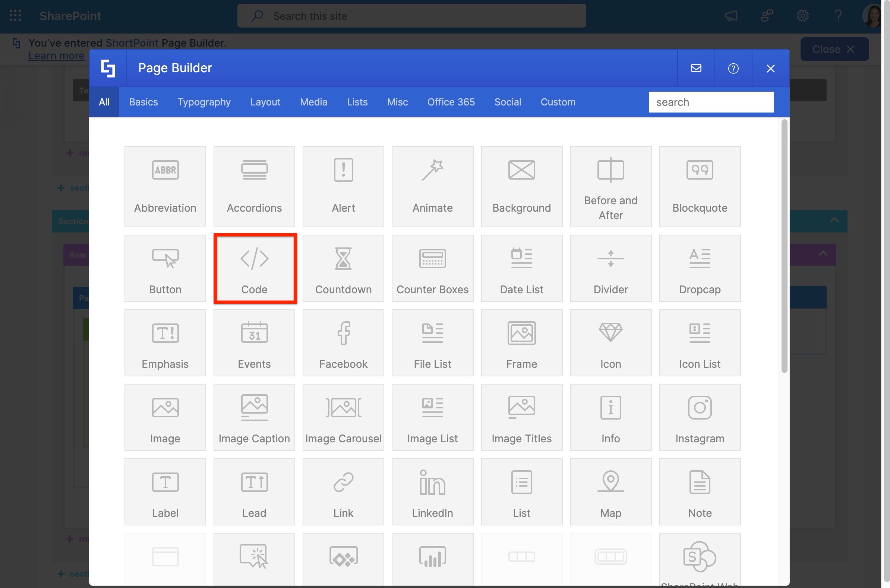890x588 pixels.
Task: Open Page Builder help question icon
Action: 733,68
